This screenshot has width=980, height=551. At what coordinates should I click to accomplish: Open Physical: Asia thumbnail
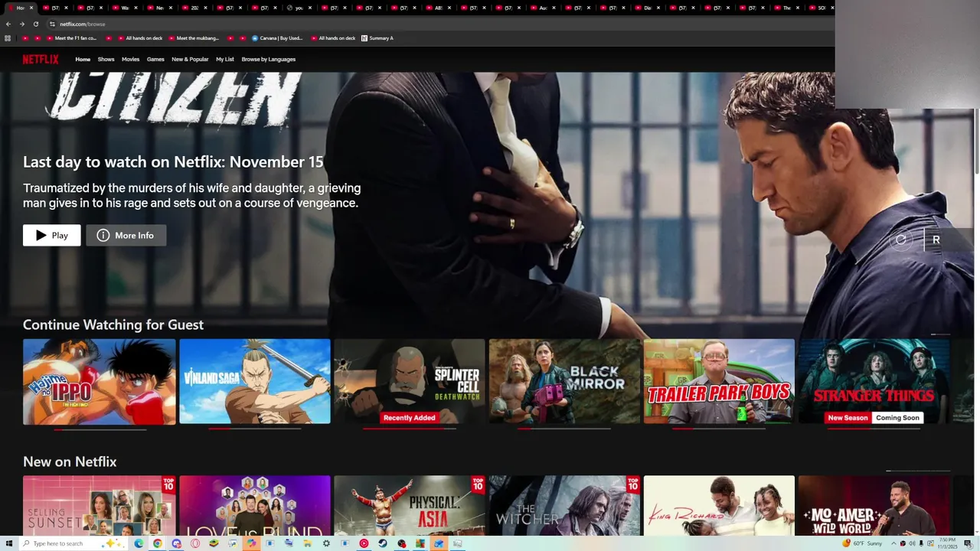coord(410,506)
